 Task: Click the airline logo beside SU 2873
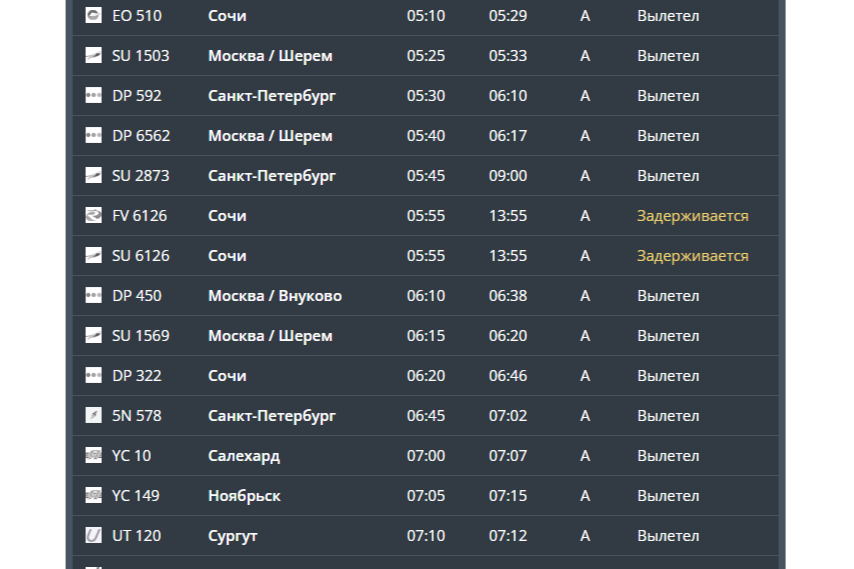coord(94,176)
